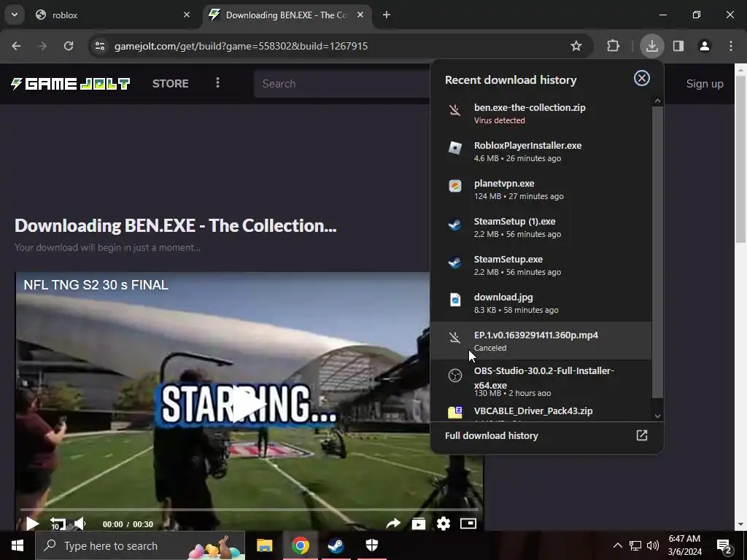The image size is (747, 560).
Task: Rewind video 10 seconds
Action: point(57,524)
